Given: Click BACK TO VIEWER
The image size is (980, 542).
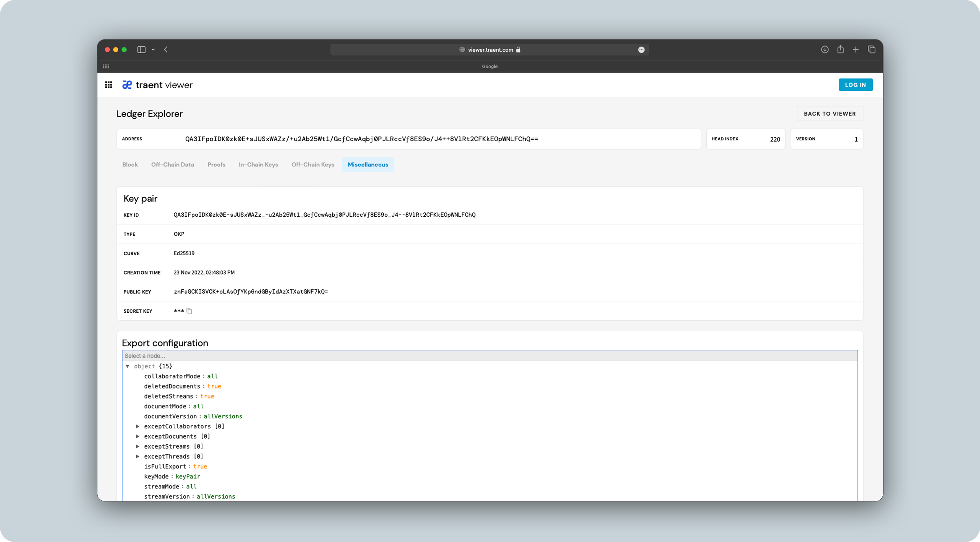Looking at the screenshot, I should (x=830, y=113).
